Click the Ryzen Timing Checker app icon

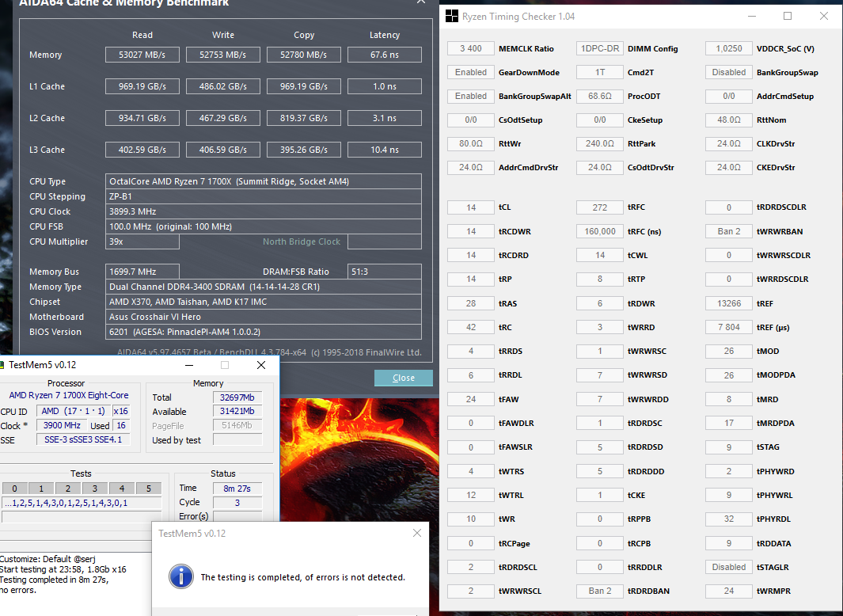point(452,16)
